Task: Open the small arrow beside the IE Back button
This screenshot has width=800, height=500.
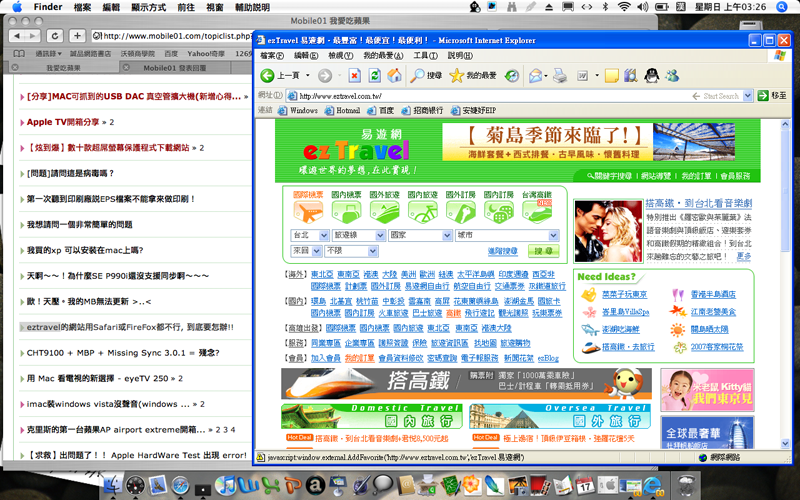Action: 308,76
